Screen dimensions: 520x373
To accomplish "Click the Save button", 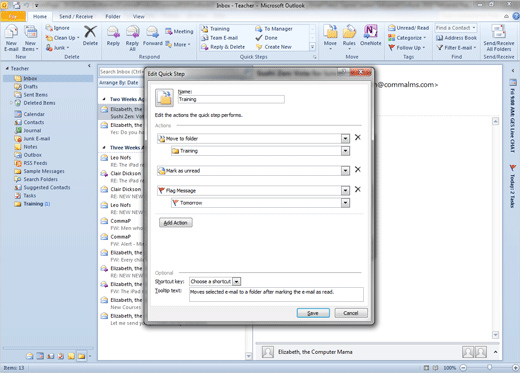I will coord(313,313).
